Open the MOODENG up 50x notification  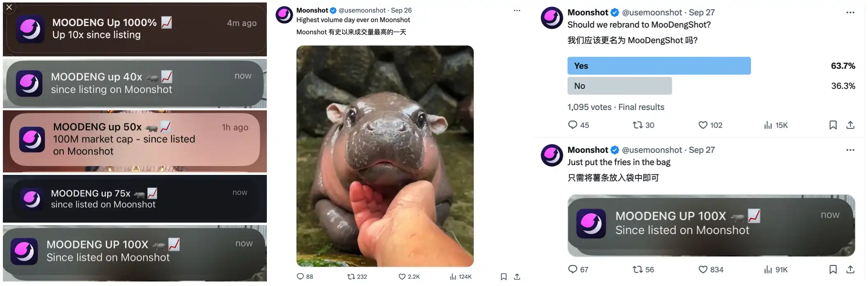point(135,140)
